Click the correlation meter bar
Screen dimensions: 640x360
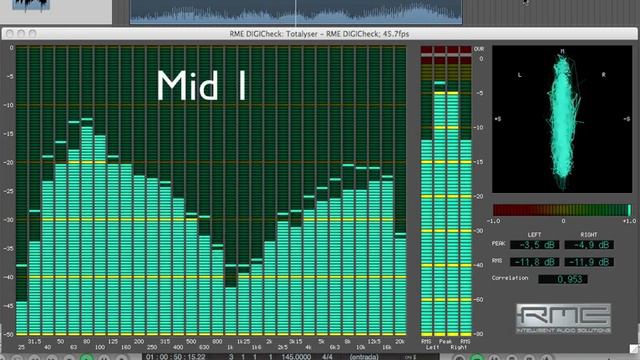click(562, 210)
